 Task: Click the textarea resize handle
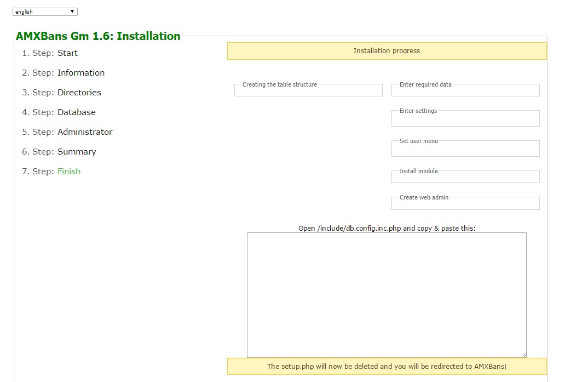point(523,355)
